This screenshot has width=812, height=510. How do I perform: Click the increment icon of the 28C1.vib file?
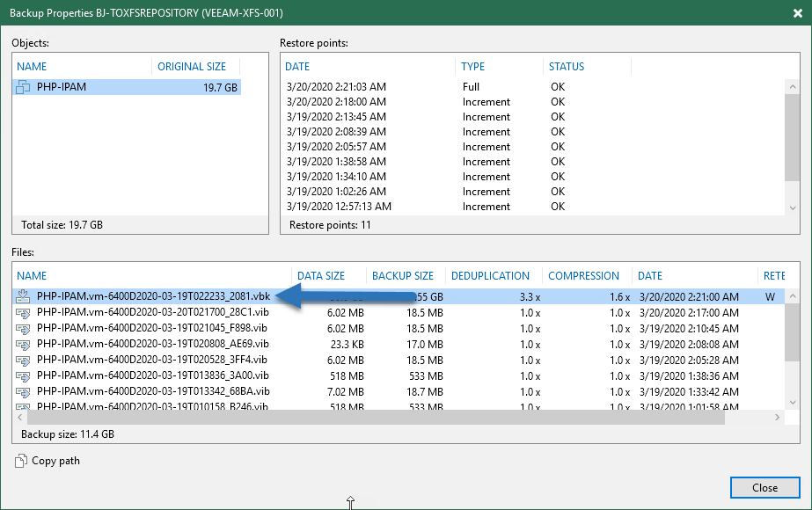(x=23, y=313)
